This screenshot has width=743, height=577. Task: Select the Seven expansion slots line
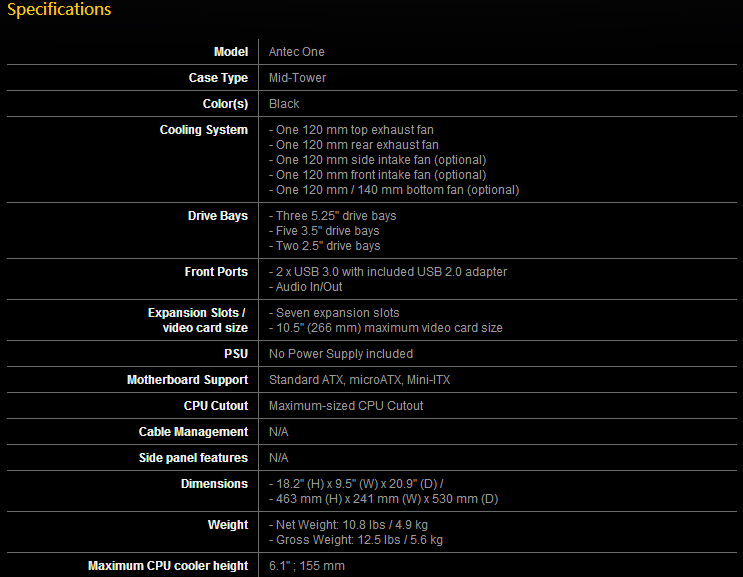click(334, 313)
